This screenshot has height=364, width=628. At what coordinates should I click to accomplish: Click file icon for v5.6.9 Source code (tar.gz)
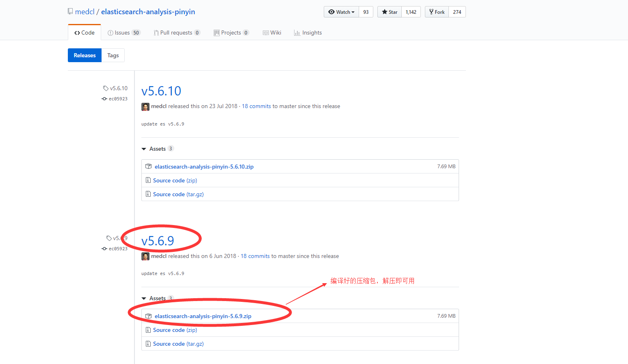click(x=148, y=343)
